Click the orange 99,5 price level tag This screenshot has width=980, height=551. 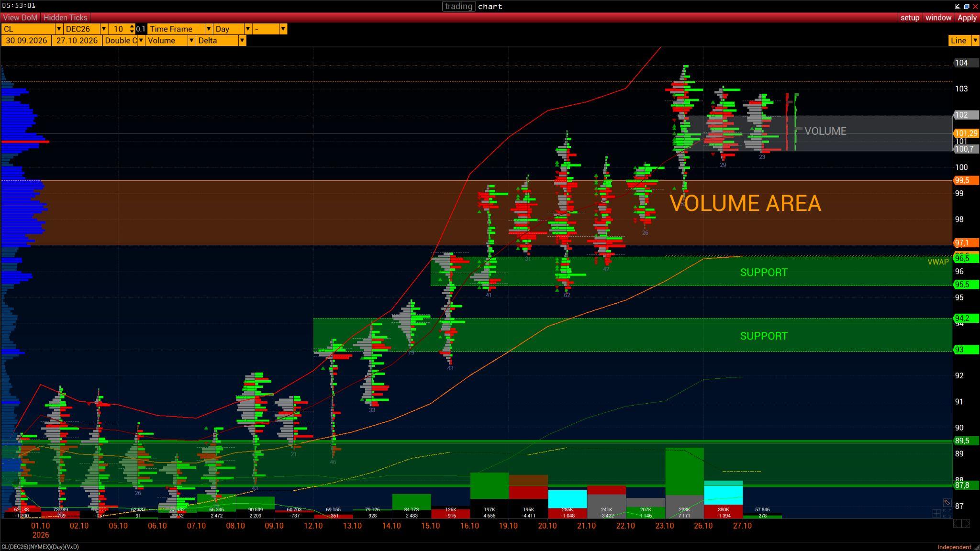[965, 180]
